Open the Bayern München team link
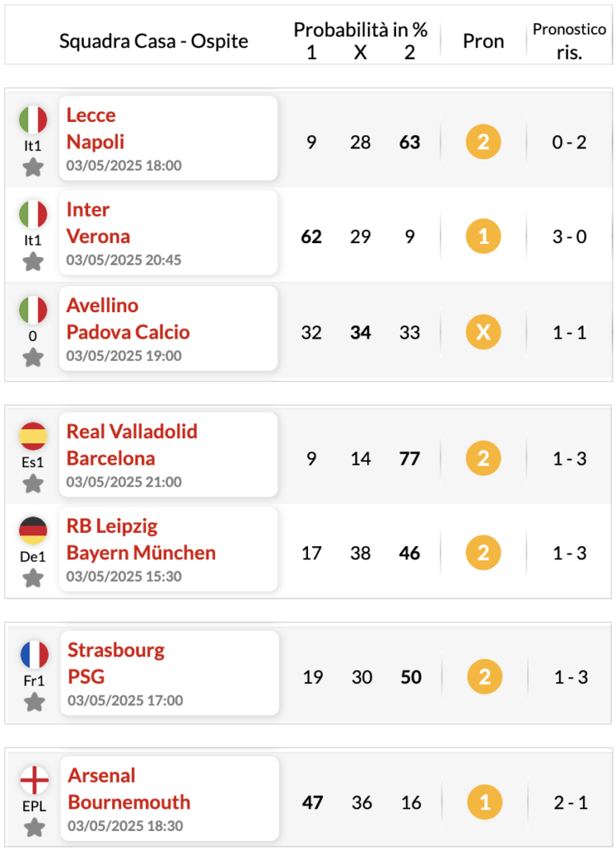Image resolution: width=616 pixels, height=850 pixels. pos(141,553)
